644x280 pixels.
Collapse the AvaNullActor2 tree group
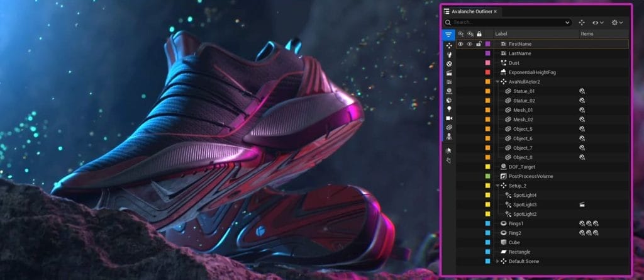[497, 82]
